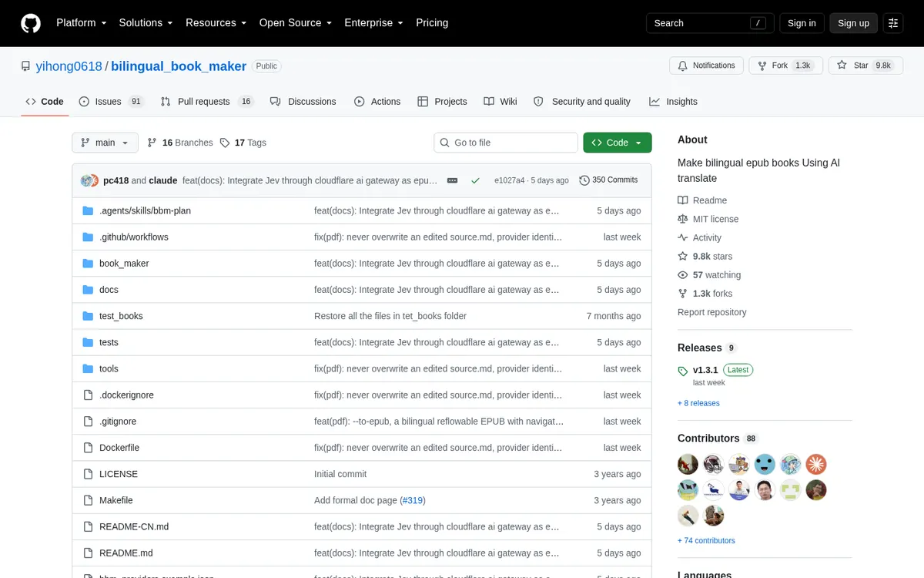Open the Platform menu
Viewport: 924px width, 578px height.
tap(82, 23)
